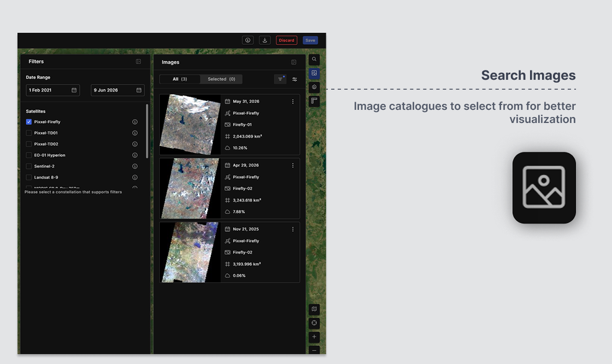Open the search tool on map sidebar
The height and width of the screenshot is (364, 612).
click(314, 59)
